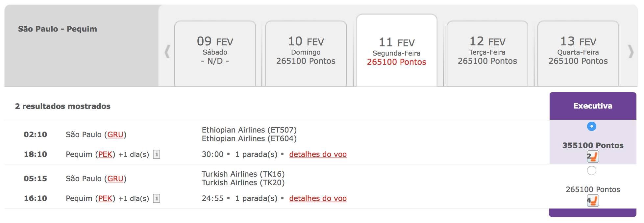Select the 265100 Pontos Turkish fare radio
This screenshot has height=223, width=644.
click(592, 170)
